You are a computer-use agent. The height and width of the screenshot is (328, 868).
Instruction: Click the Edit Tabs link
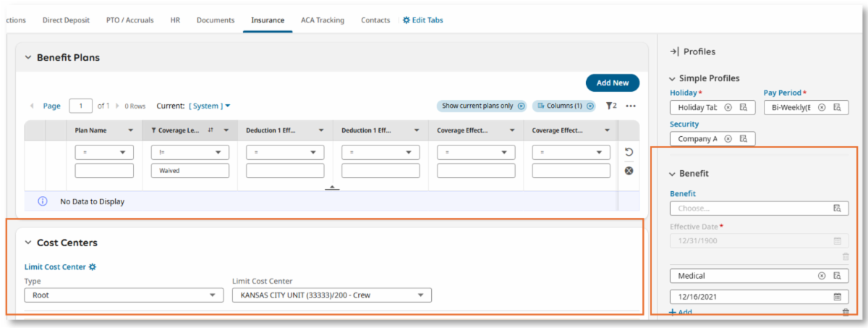pos(423,20)
